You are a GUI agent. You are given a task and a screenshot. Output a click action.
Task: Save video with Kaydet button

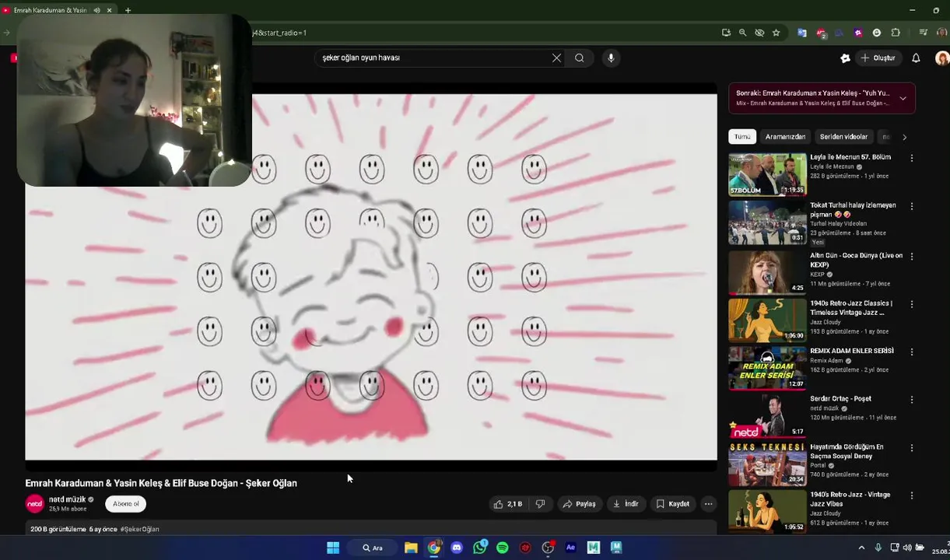click(x=673, y=504)
